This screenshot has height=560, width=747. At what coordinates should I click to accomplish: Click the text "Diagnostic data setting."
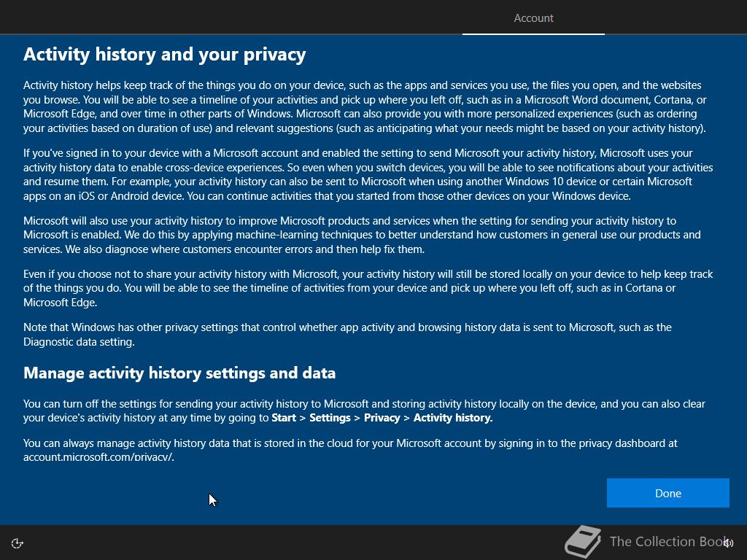79,342
